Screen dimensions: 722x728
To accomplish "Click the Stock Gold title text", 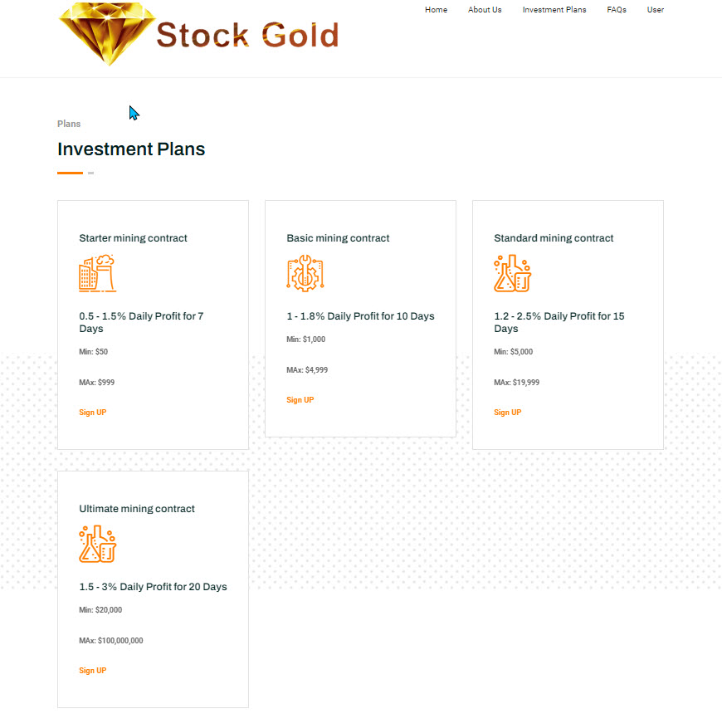I will point(248,35).
